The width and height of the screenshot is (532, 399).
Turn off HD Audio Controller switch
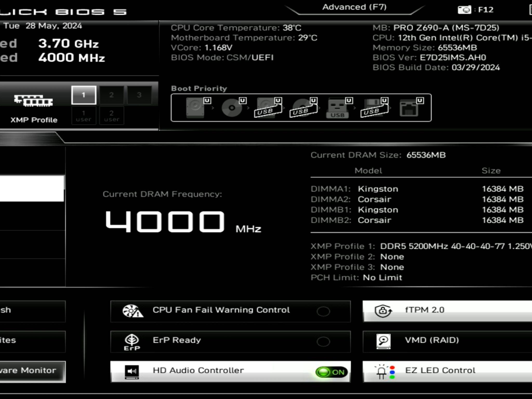pyautogui.click(x=331, y=372)
